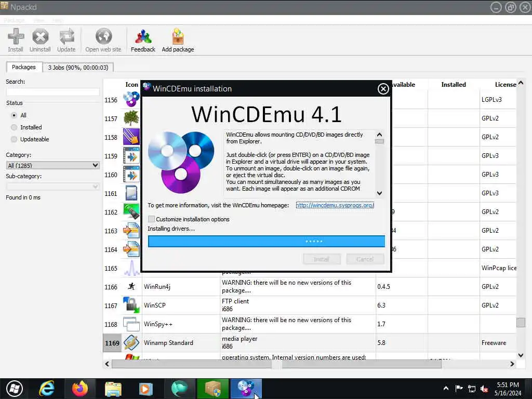
Task: Click the Update toolbar icon
Action: click(x=66, y=36)
